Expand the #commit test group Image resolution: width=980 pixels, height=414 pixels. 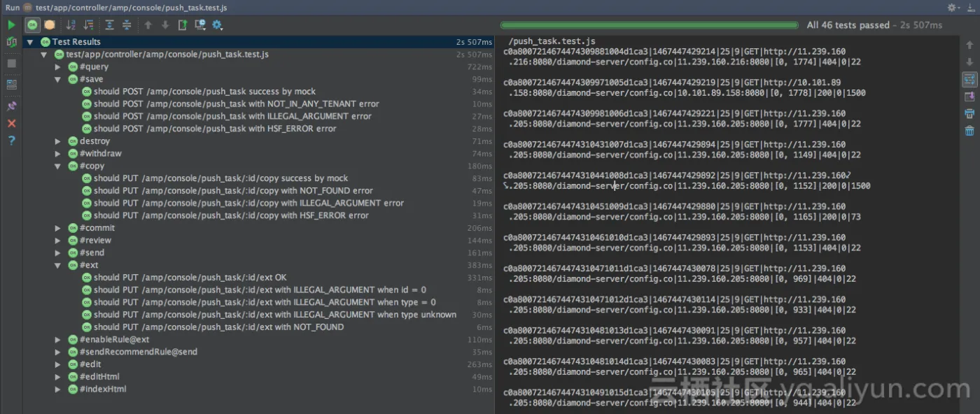58,228
